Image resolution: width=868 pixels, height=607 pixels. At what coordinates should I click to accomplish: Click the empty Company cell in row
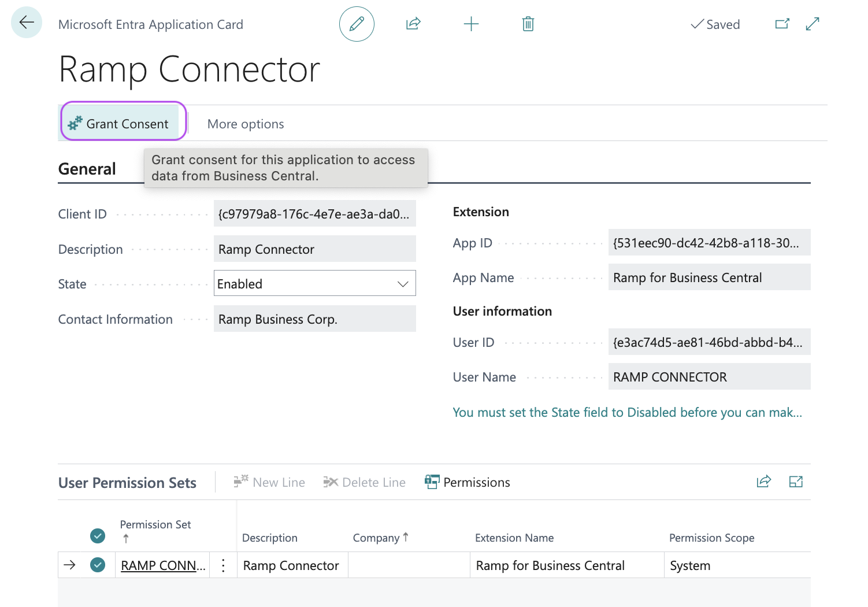coord(409,565)
